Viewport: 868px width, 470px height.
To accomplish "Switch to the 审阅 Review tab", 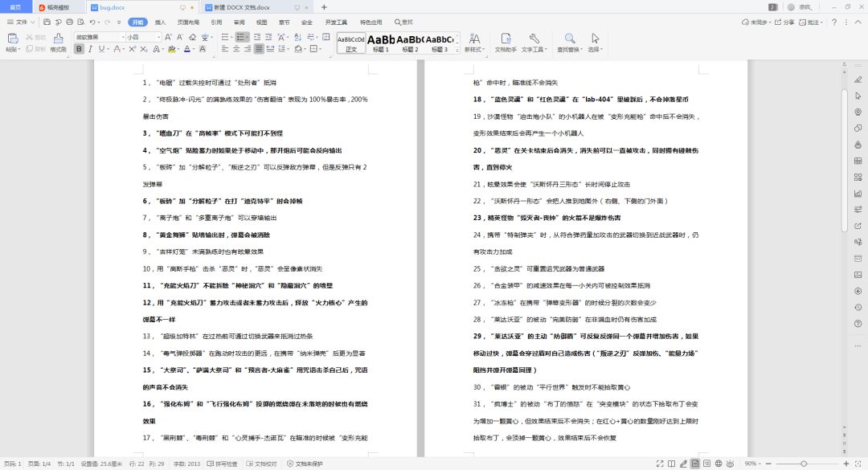I will (240, 22).
